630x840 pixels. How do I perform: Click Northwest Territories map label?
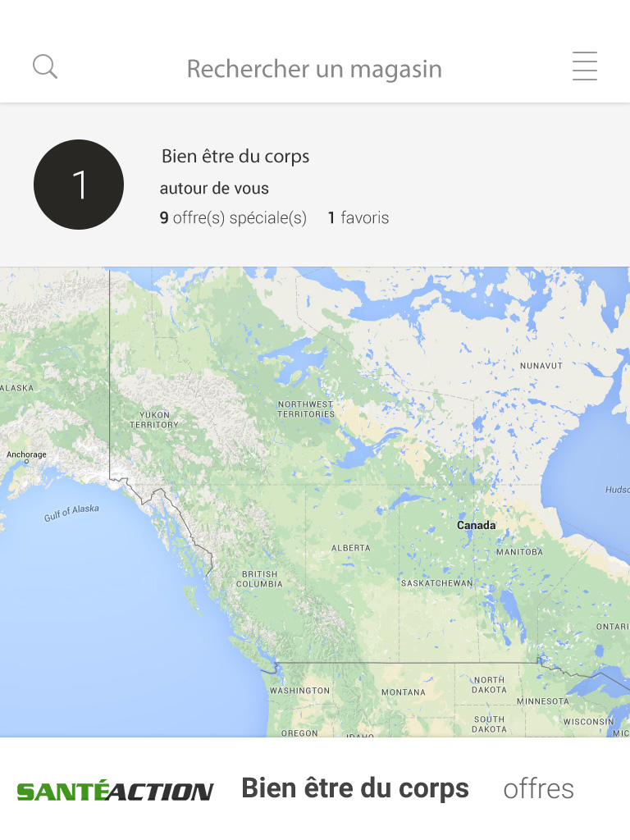(x=306, y=409)
